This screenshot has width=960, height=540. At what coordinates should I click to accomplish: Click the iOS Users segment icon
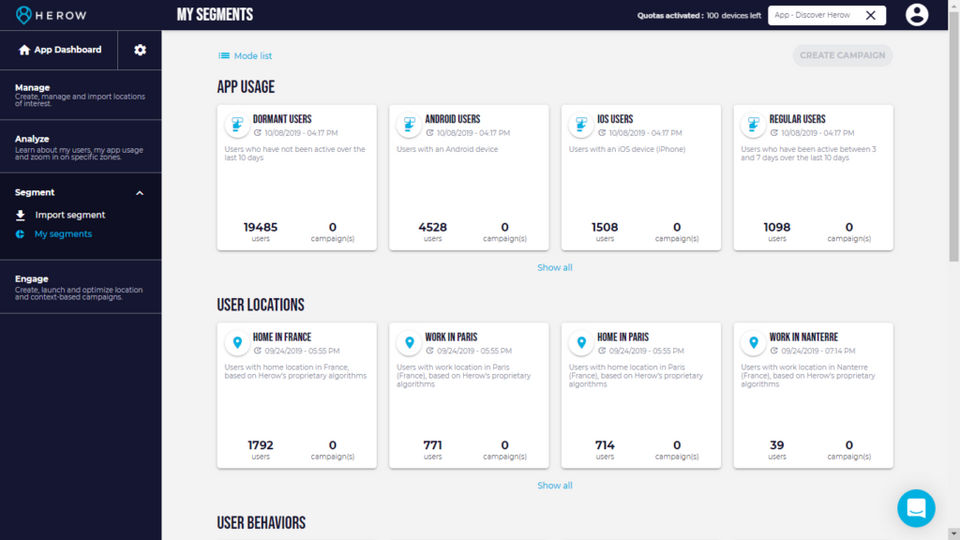[581, 124]
